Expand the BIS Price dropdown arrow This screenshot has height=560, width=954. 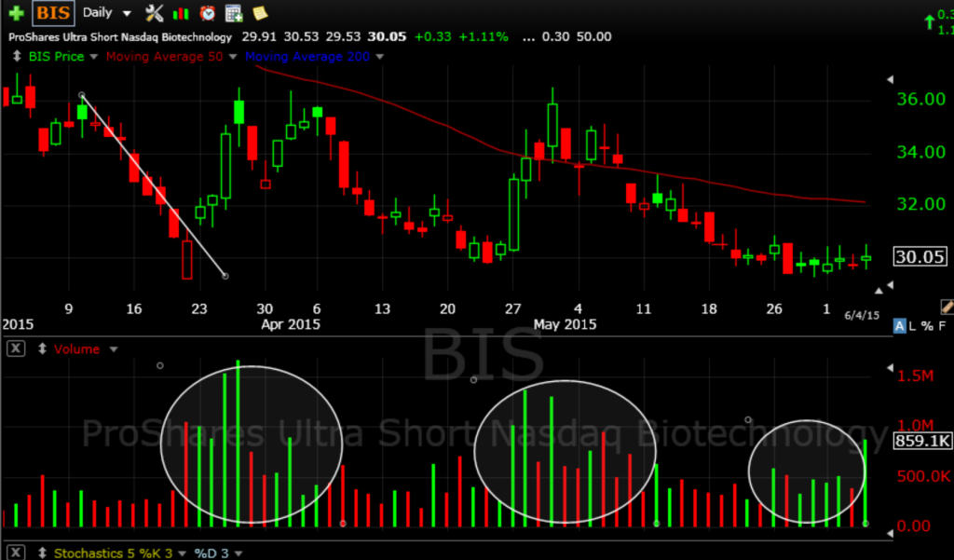point(94,57)
